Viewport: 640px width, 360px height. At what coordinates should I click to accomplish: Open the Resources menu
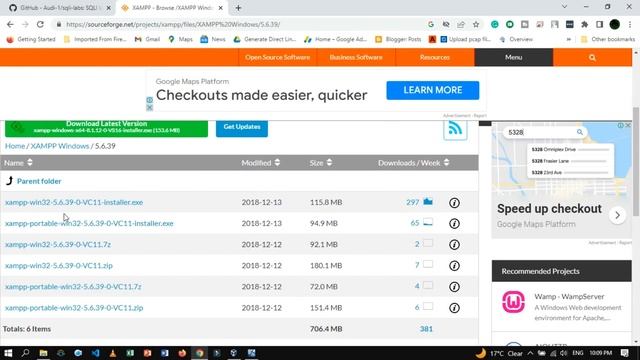435,58
